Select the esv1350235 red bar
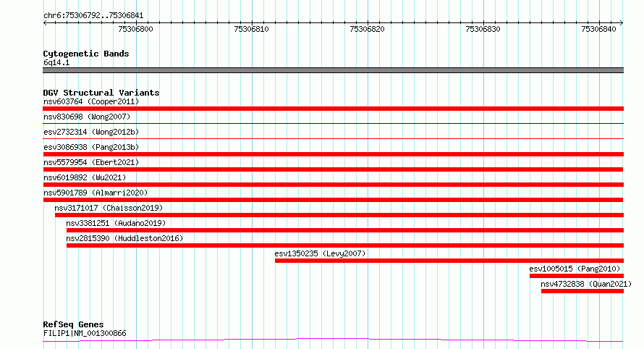 449,261
